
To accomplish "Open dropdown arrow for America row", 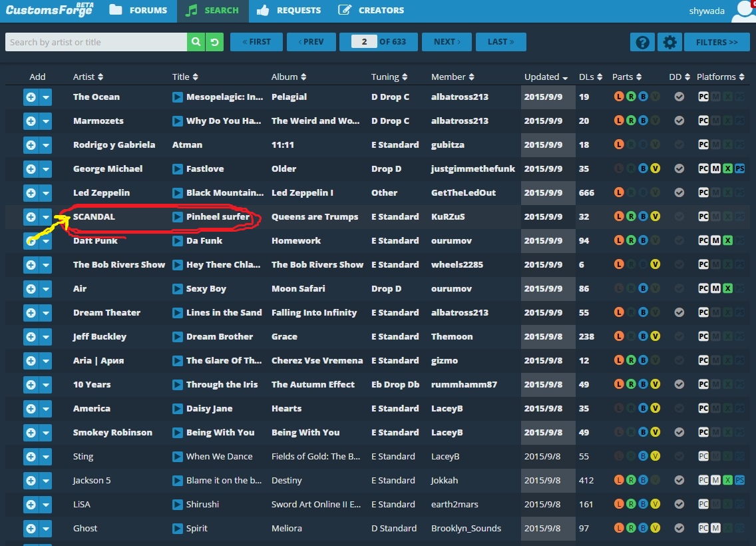I will point(45,409).
